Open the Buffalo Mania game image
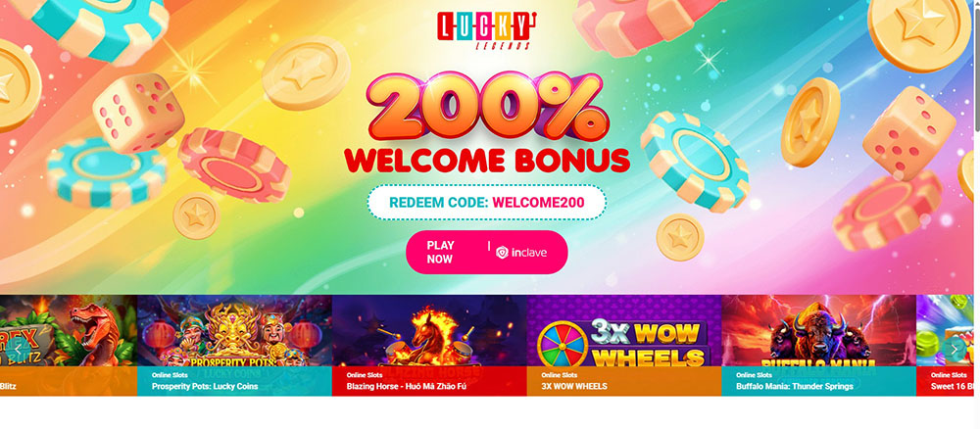Image resolution: width=980 pixels, height=429 pixels. pyautogui.click(x=818, y=331)
